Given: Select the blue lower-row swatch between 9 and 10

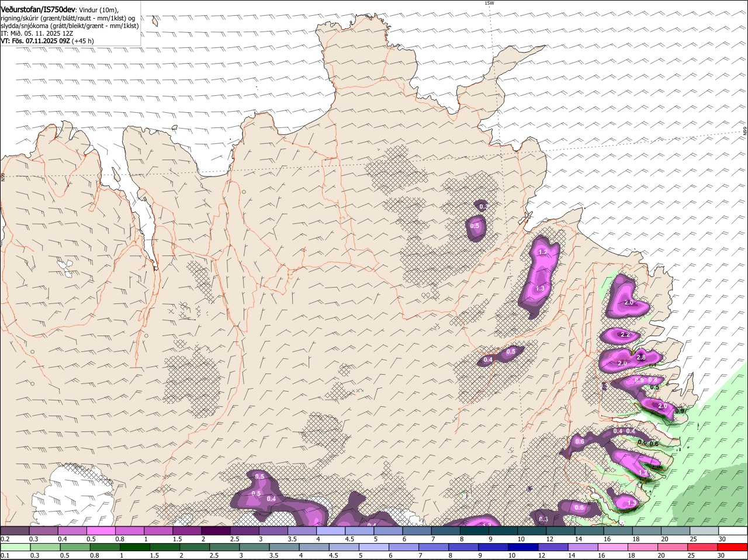Looking at the screenshot, I should [x=494, y=548].
